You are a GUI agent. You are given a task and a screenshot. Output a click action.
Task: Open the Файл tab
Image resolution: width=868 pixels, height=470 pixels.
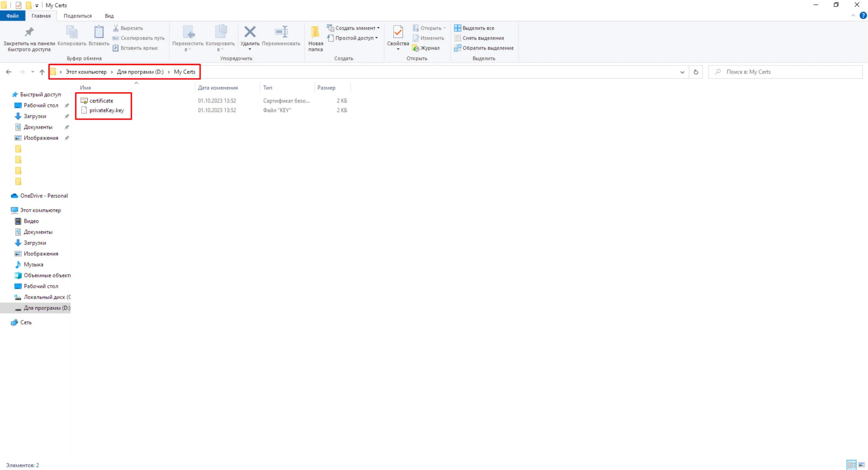pyautogui.click(x=13, y=16)
